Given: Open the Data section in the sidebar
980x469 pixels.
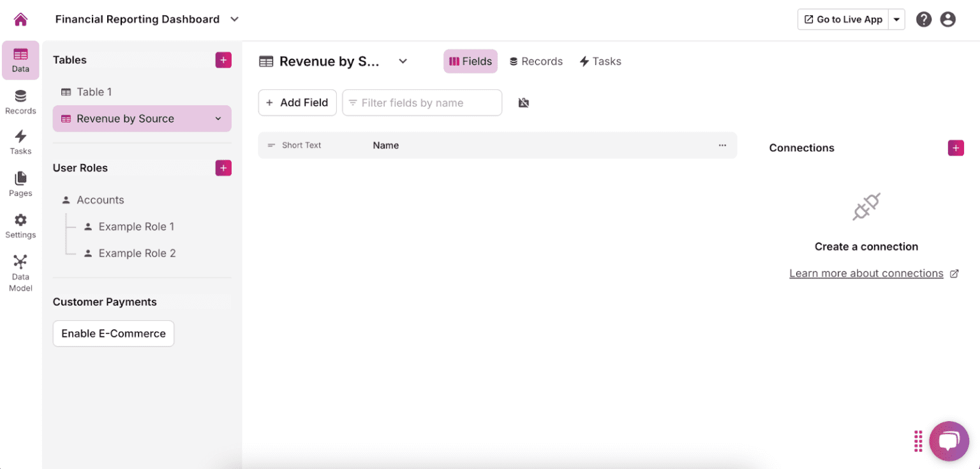Looking at the screenshot, I should (x=20, y=60).
